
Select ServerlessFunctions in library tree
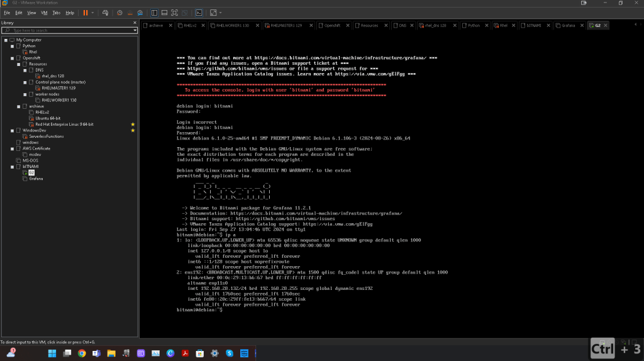pos(46,136)
